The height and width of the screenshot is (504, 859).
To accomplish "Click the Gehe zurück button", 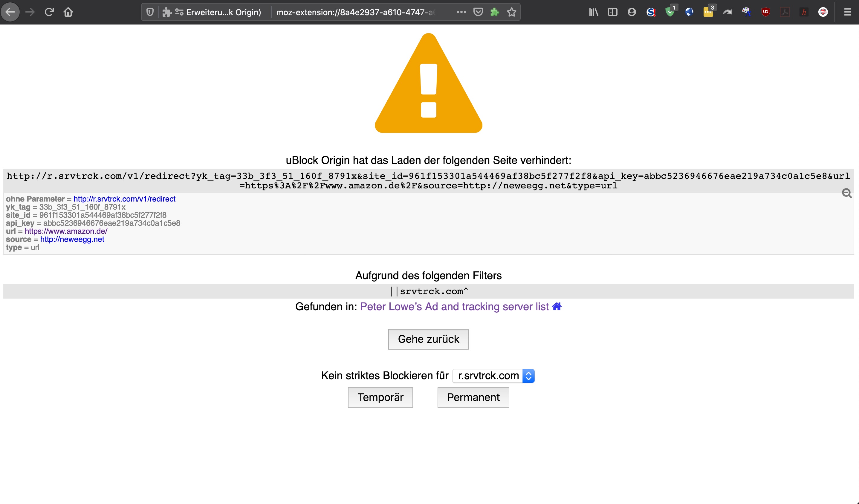I will pyautogui.click(x=428, y=339).
